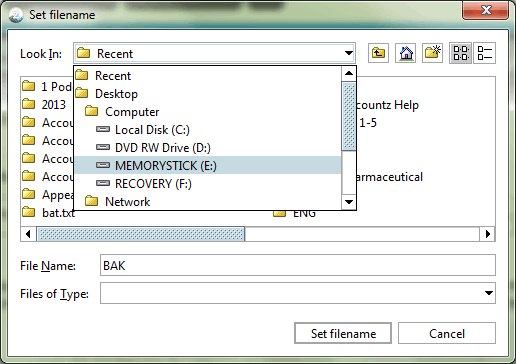Select Desktop in the dropdown list
Viewport: 516px width, 364px height.
208,94
